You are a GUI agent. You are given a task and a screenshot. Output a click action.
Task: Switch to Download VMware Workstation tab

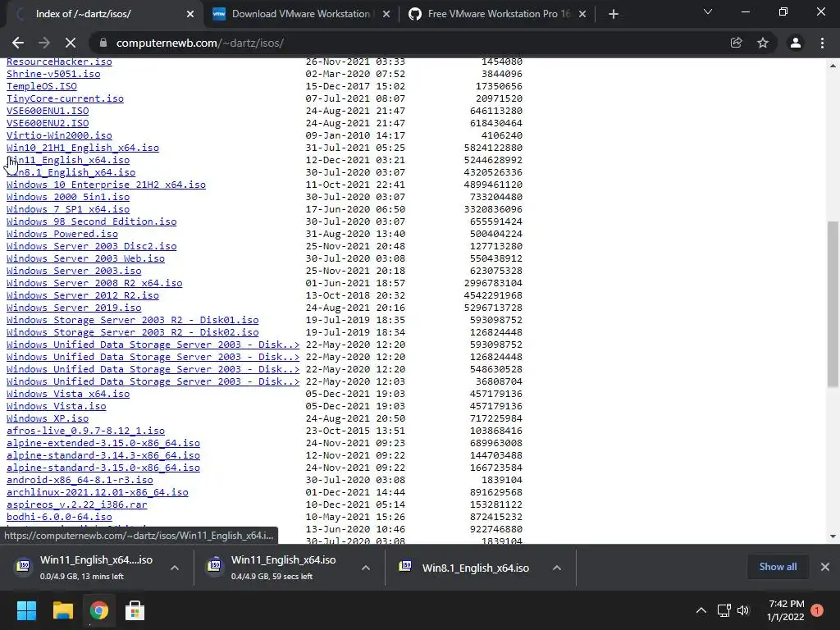click(301, 14)
